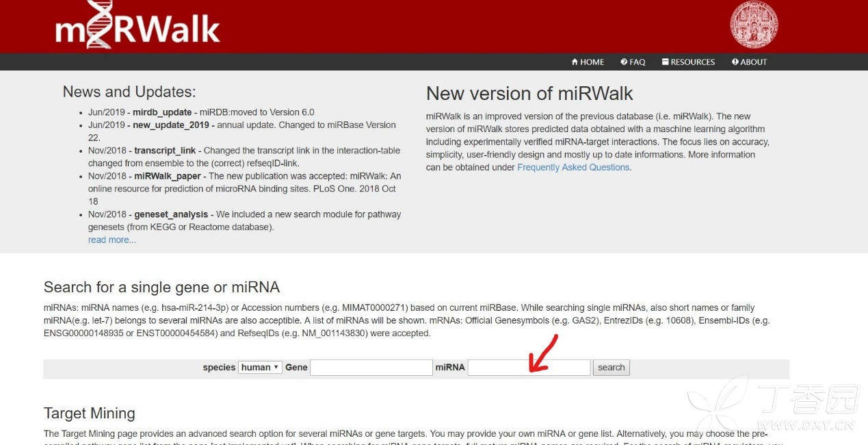Image resolution: width=868 pixels, height=445 pixels.
Task: Click the geneset_analysis news entry
Action: tap(172, 214)
